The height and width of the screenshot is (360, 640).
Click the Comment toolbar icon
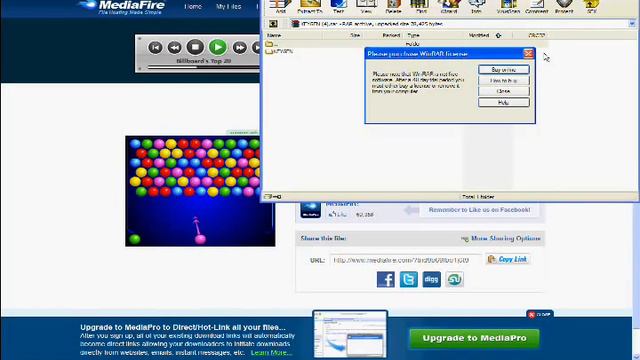[536, 6]
